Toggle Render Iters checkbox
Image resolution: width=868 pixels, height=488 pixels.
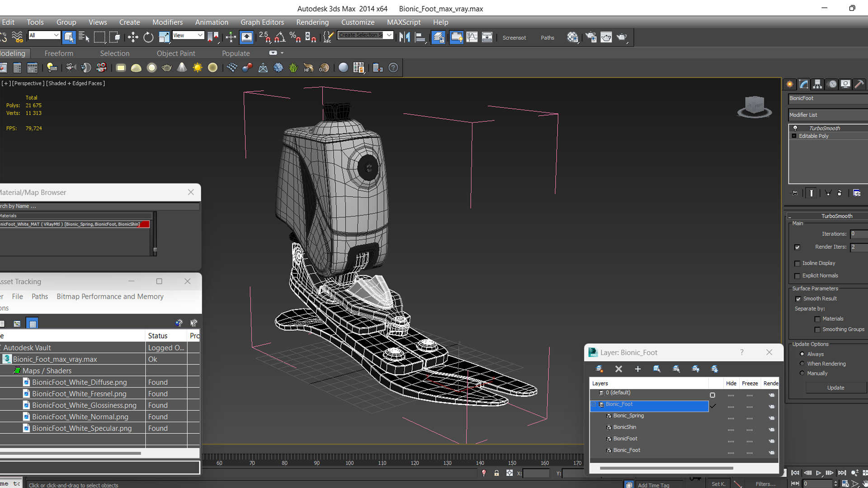(x=797, y=247)
